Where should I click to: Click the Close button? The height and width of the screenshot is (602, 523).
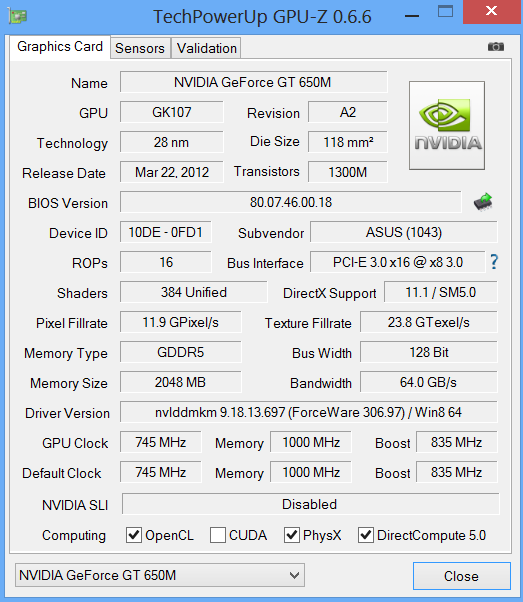(462, 576)
